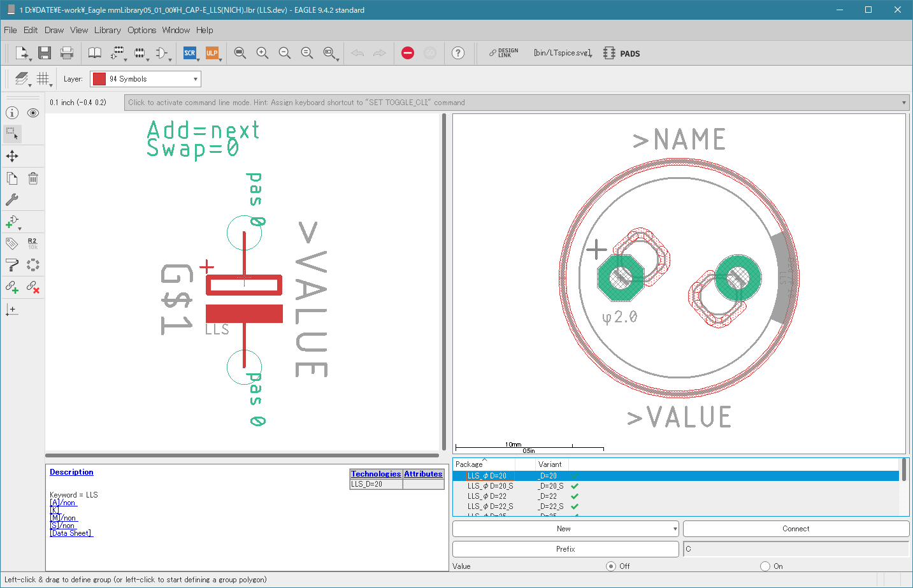Image resolution: width=913 pixels, height=588 pixels.
Task: Set Value option to On
Action: [765, 566]
